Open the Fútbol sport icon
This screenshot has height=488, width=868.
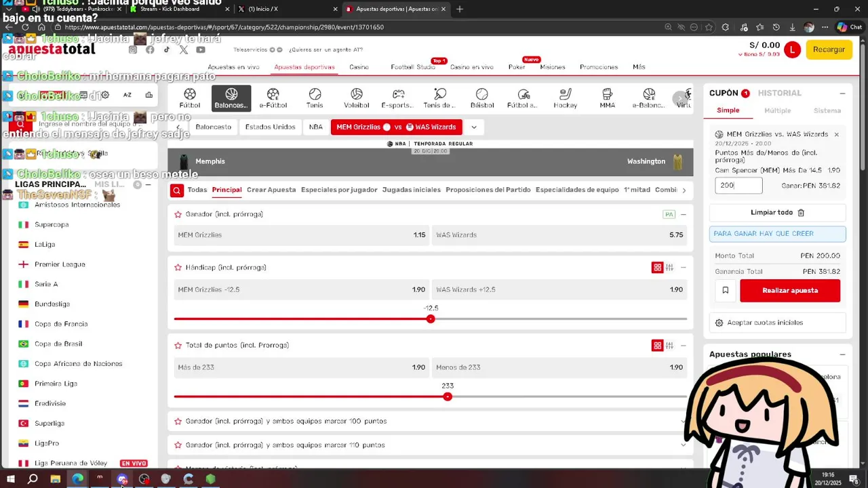coord(190,98)
